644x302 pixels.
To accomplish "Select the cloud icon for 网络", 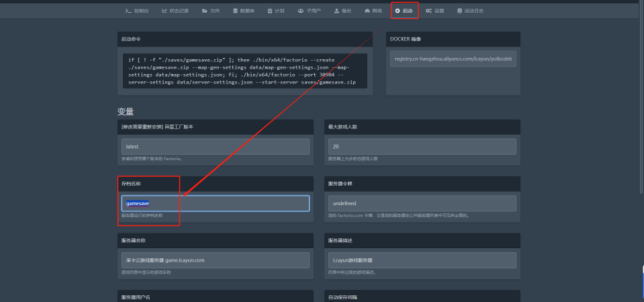I will click(367, 11).
